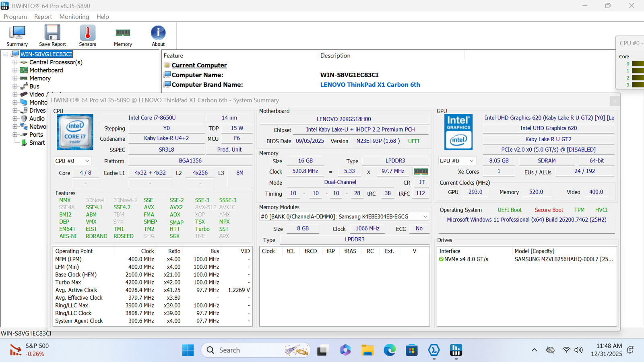
Task: Click the Current Computer link
Action: (199, 65)
